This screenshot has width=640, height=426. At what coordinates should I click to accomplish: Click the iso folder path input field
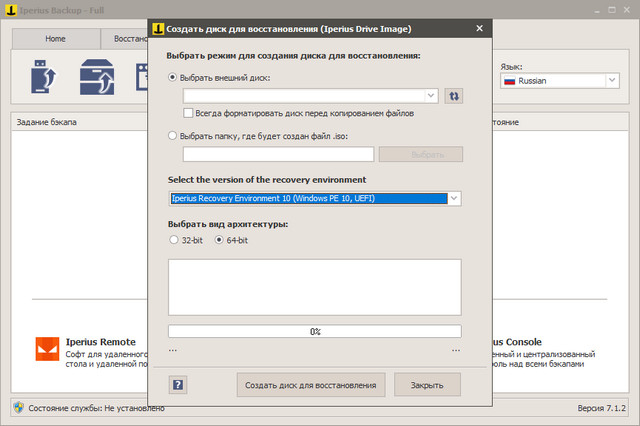tap(278, 154)
